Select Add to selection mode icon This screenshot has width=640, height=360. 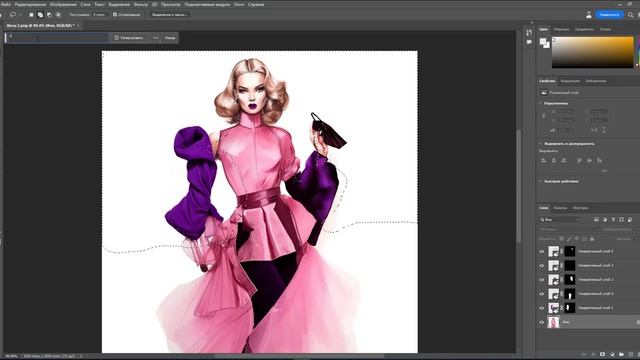[40, 15]
